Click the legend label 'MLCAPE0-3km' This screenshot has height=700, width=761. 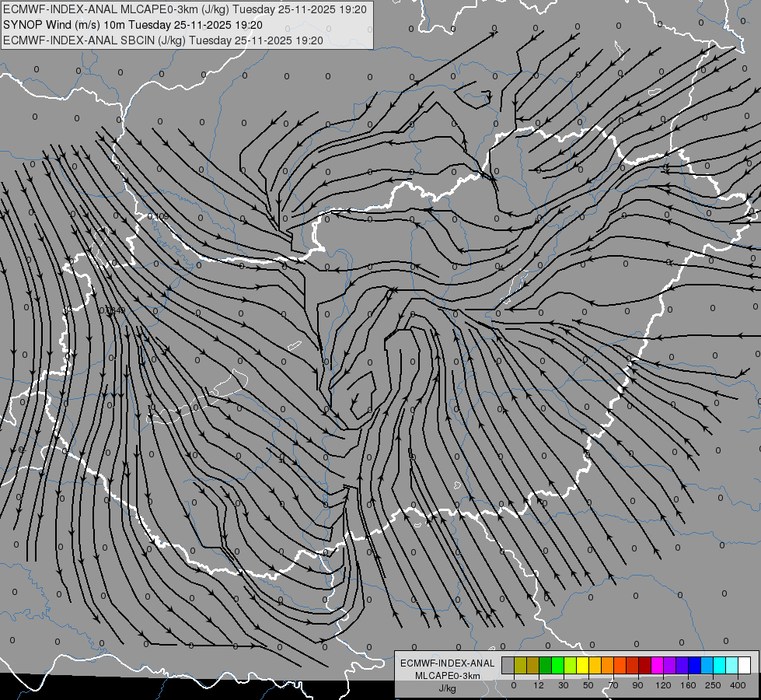(448, 676)
